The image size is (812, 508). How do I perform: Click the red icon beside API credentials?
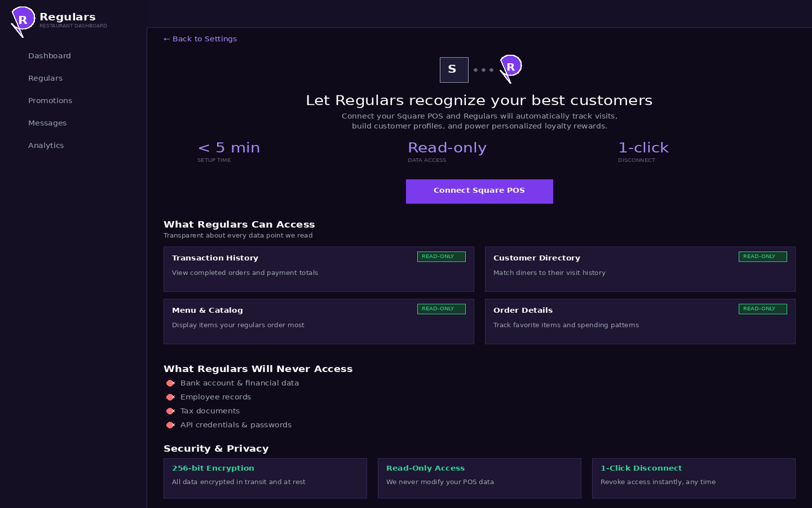pyautogui.click(x=170, y=425)
